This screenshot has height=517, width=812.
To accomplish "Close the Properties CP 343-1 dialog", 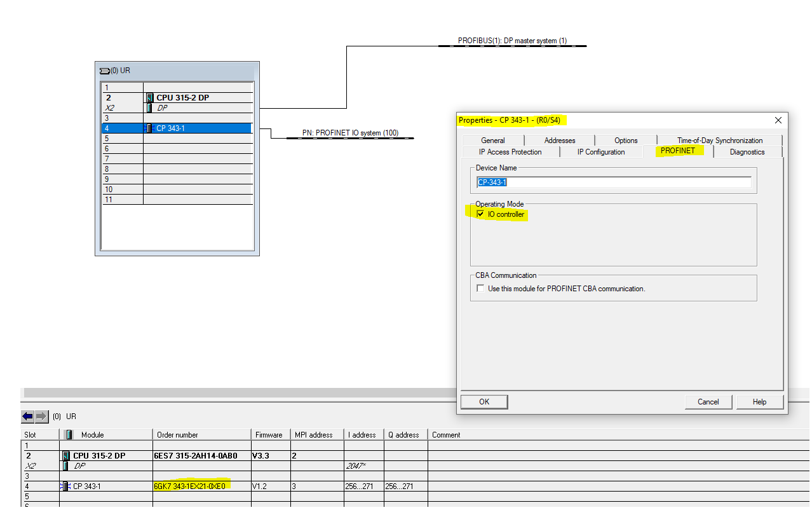I will click(778, 120).
